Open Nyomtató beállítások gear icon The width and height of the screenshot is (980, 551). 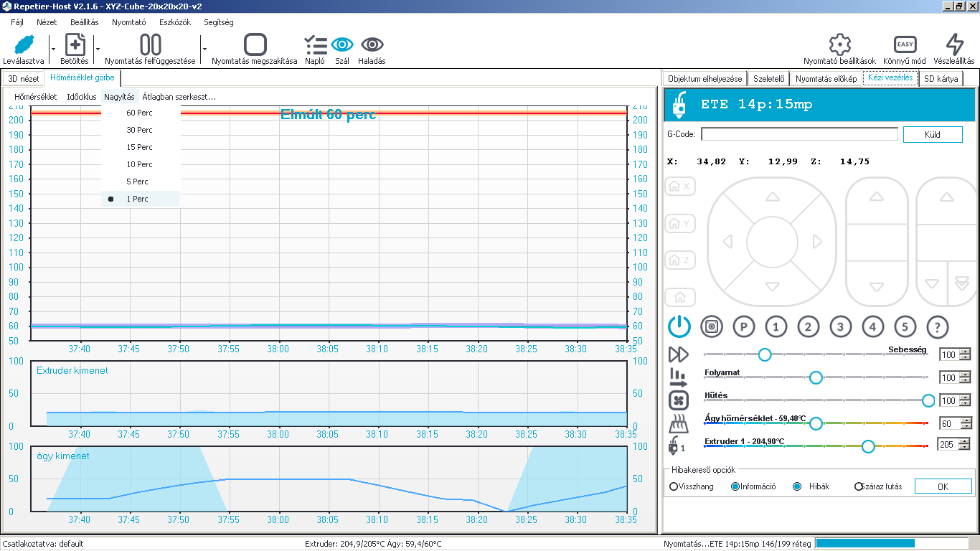point(839,45)
